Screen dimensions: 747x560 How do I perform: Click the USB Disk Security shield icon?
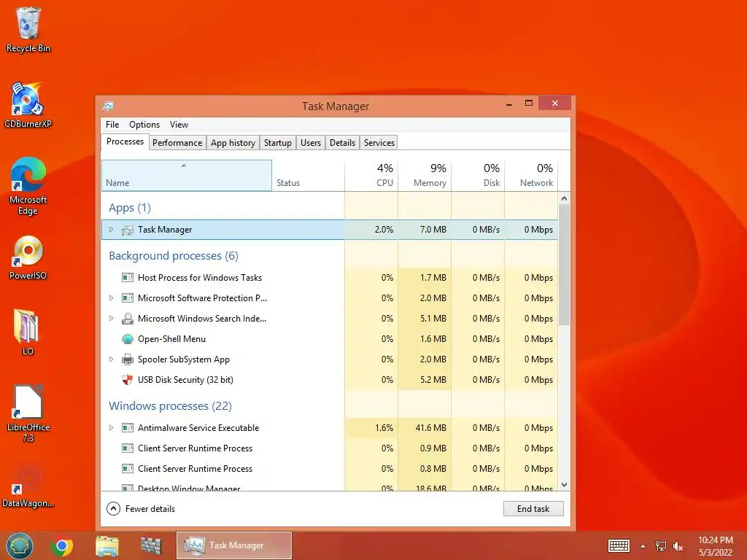(127, 380)
